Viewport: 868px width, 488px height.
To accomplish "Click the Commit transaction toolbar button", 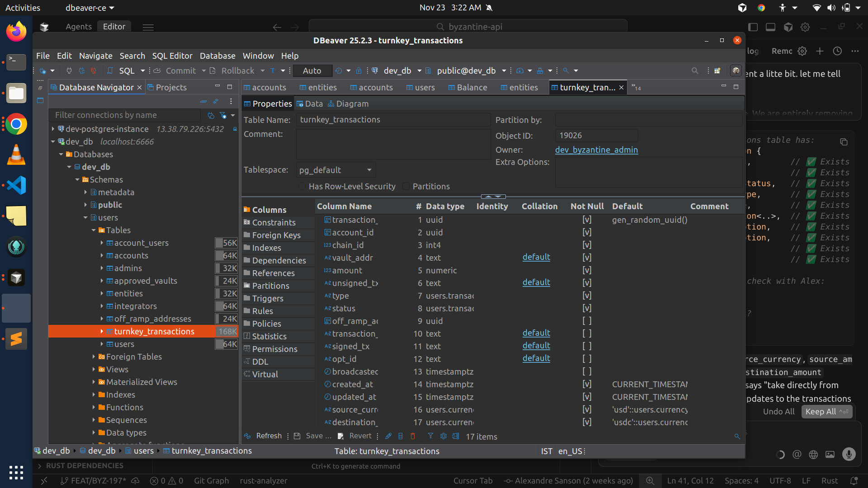I will [x=175, y=70].
